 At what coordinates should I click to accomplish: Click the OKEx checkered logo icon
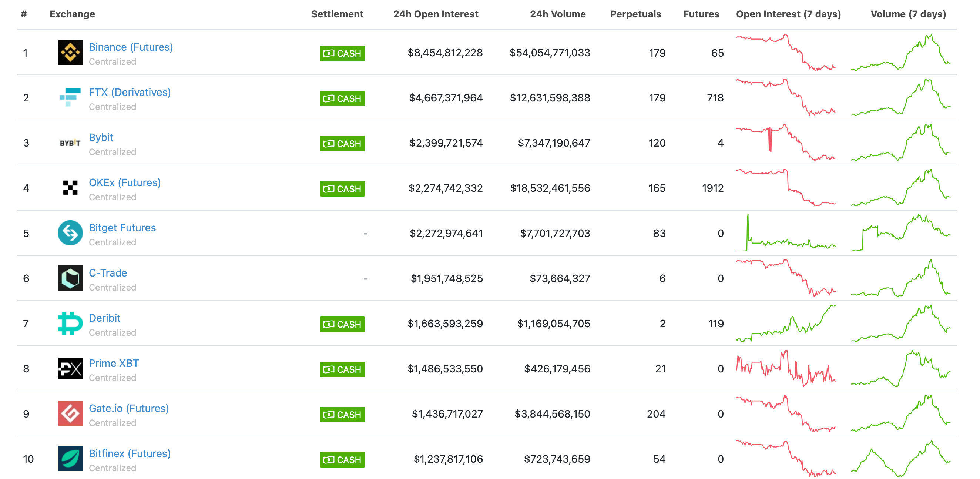(x=70, y=188)
